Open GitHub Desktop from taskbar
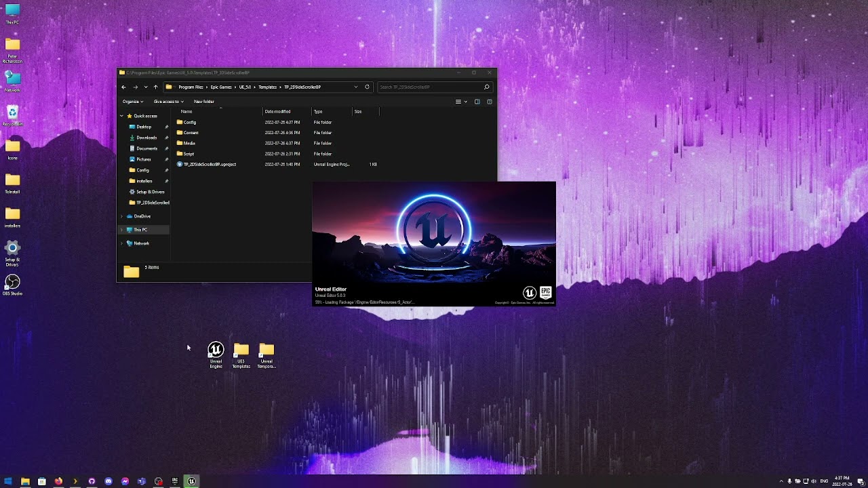Viewport: 868px width, 488px height. (x=92, y=481)
